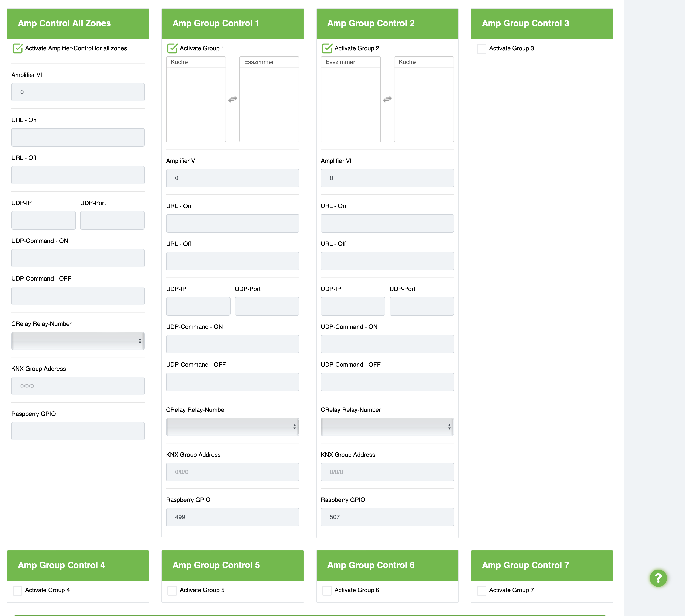This screenshot has width=685, height=616.
Task: Check Activate Group 5 option
Action: click(172, 591)
